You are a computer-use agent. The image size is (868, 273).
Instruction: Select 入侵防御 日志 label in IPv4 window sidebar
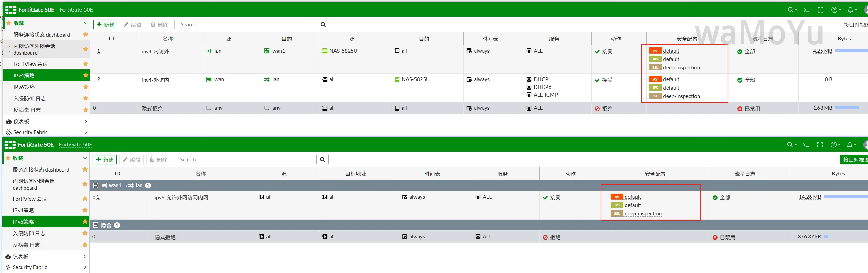click(30, 99)
